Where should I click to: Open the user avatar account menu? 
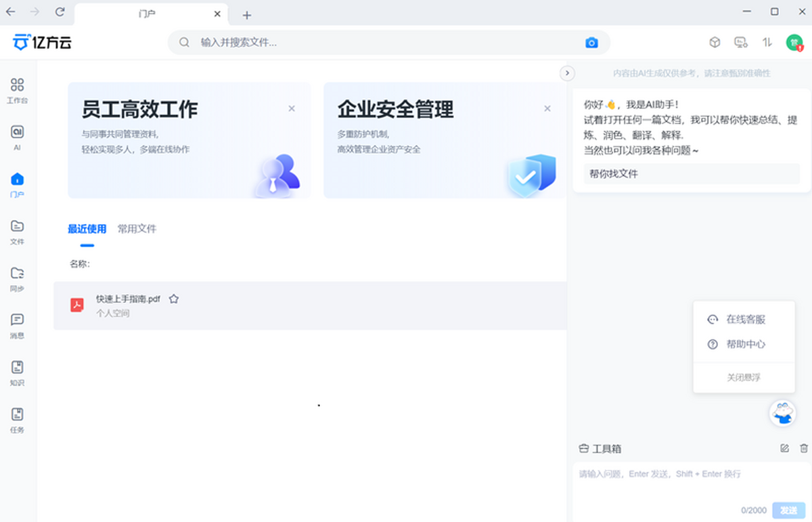794,43
